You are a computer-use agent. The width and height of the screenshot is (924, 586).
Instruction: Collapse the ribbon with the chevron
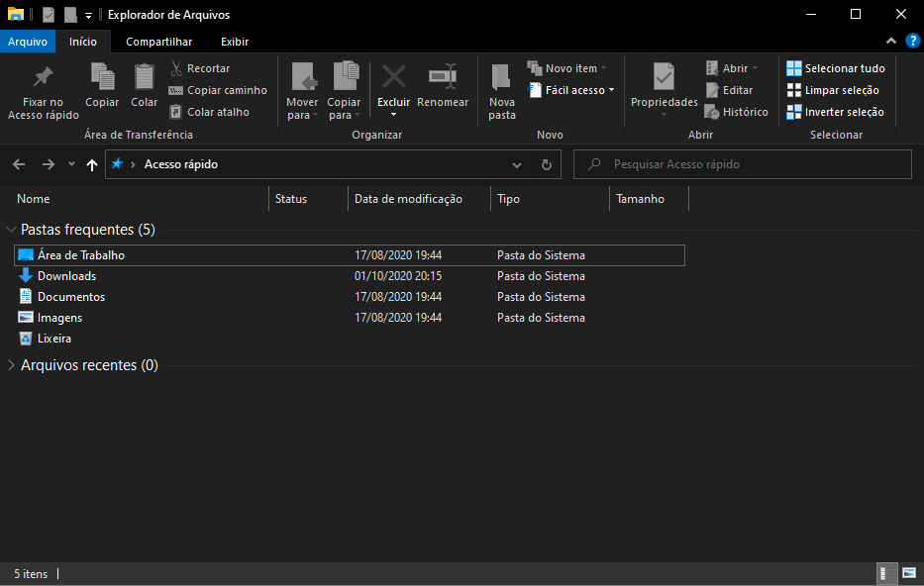point(891,42)
